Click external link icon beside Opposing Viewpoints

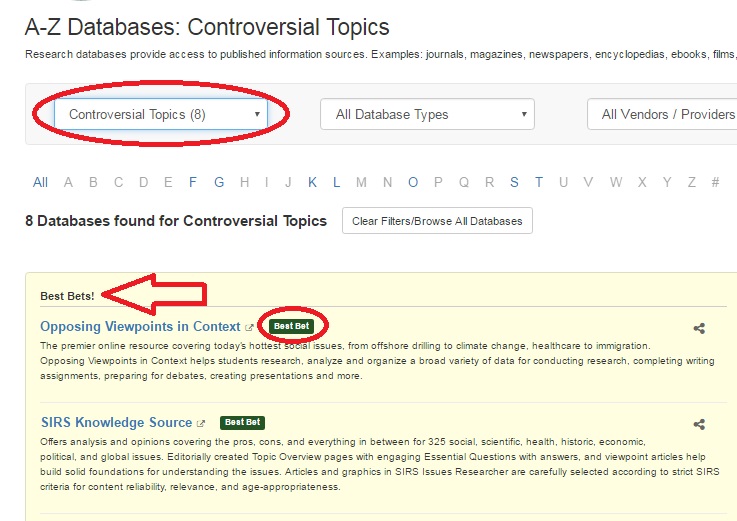coord(249,328)
